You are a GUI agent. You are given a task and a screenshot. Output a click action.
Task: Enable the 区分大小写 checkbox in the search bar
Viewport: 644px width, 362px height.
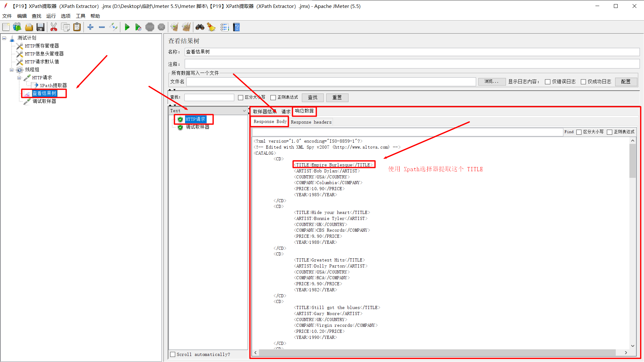241,97
